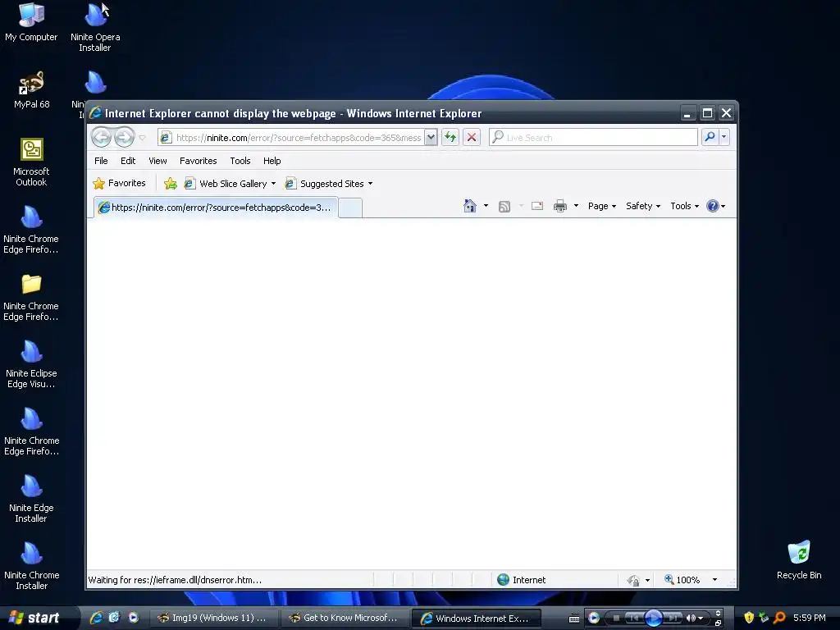The height and width of the screenshot is (630, 840).
Task: Open the Tools command bar menu
Action: click(x=684, y=206)
